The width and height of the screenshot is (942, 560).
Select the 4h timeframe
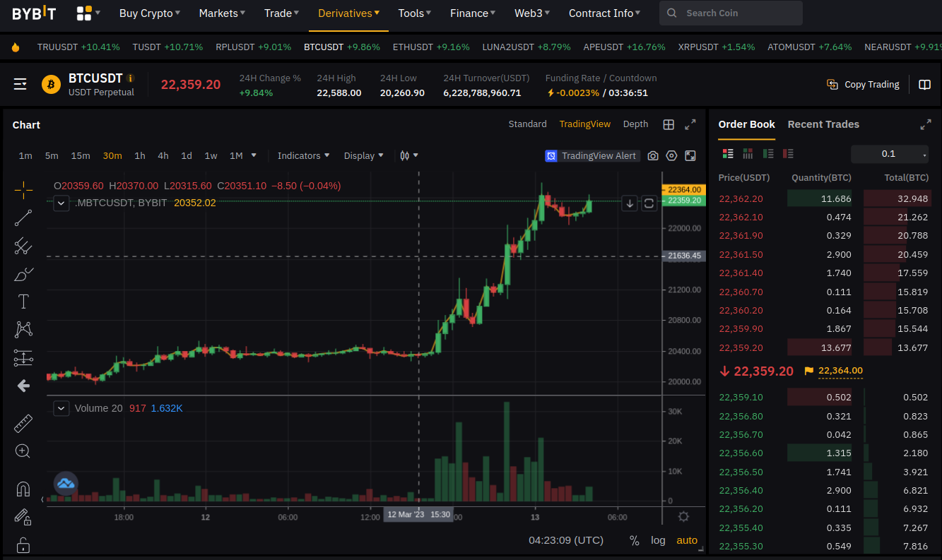163,155
